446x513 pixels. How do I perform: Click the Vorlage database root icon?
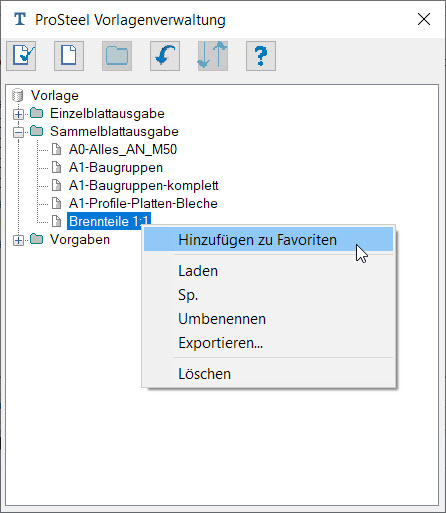pyautogui.click(x=18, y=95)
